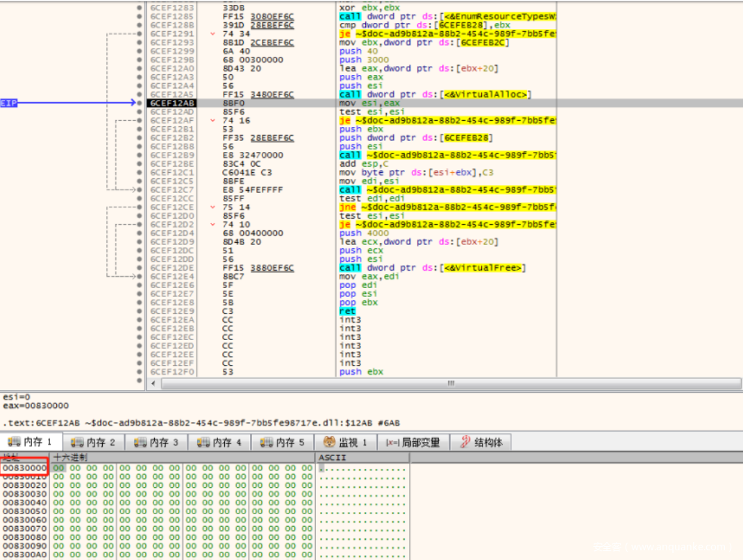This screenshot has width=743, height=560.
Task: Click the EIP pointer label
Action: coord(9,103)
